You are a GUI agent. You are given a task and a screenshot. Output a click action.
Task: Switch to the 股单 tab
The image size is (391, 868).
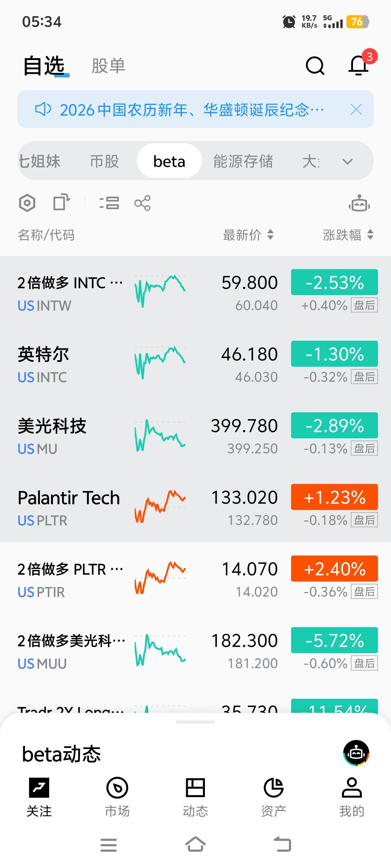point(108,66)
